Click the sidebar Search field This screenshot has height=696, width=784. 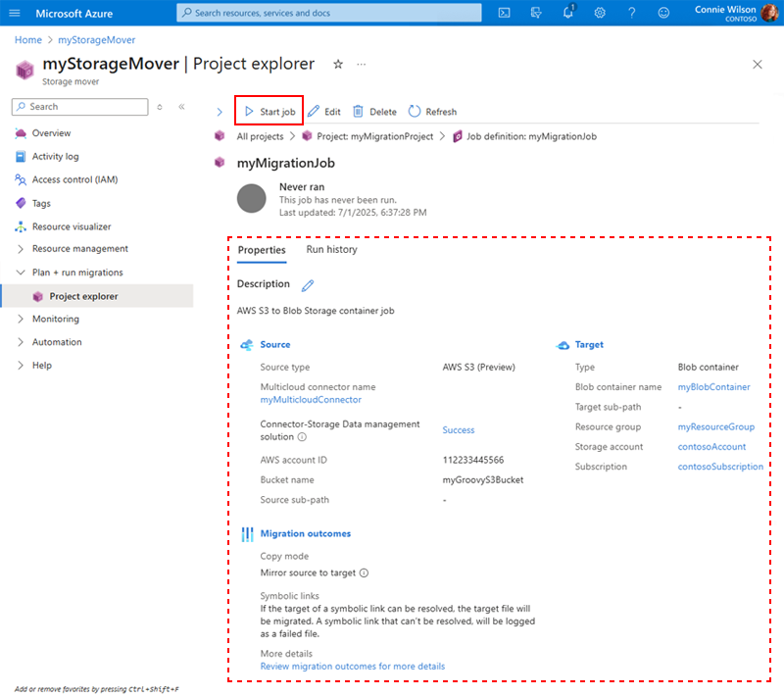tap(80, 107)
